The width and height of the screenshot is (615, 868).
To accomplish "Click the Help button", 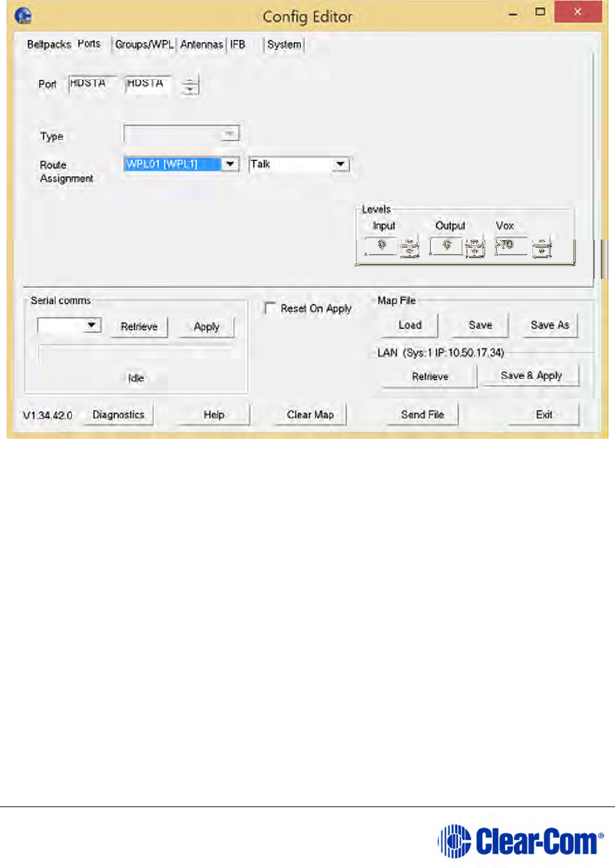I will pos(214,415).
